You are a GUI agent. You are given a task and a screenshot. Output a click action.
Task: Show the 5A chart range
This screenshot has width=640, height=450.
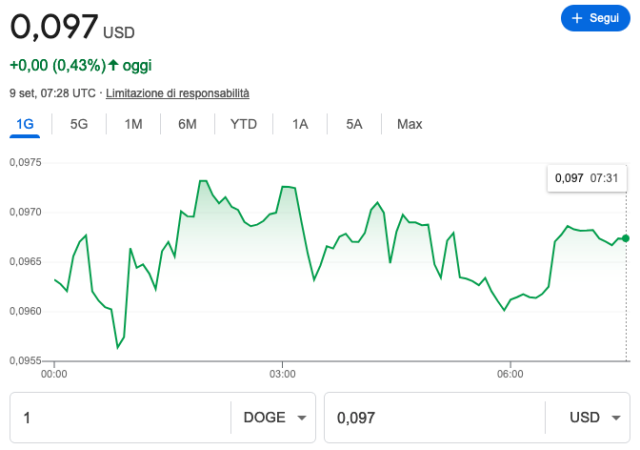point(354,124)
